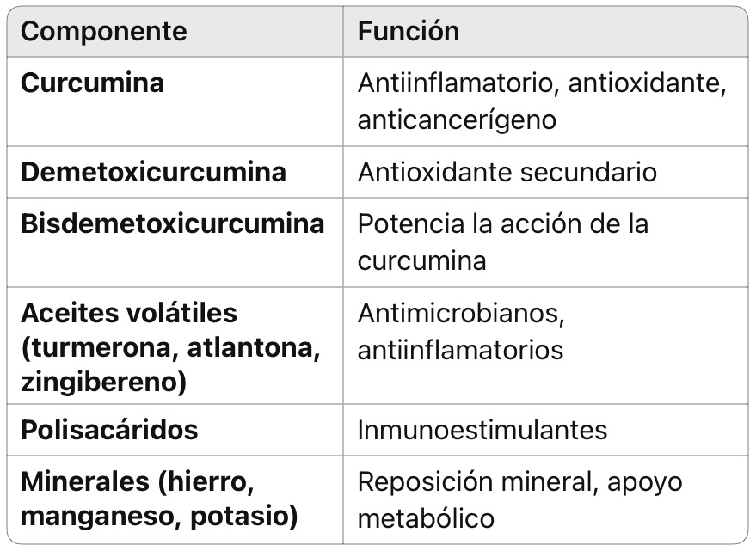Click the word Antiinflamatorio in Curcumina row
756x551 pixels.
[x=449, y=83]
